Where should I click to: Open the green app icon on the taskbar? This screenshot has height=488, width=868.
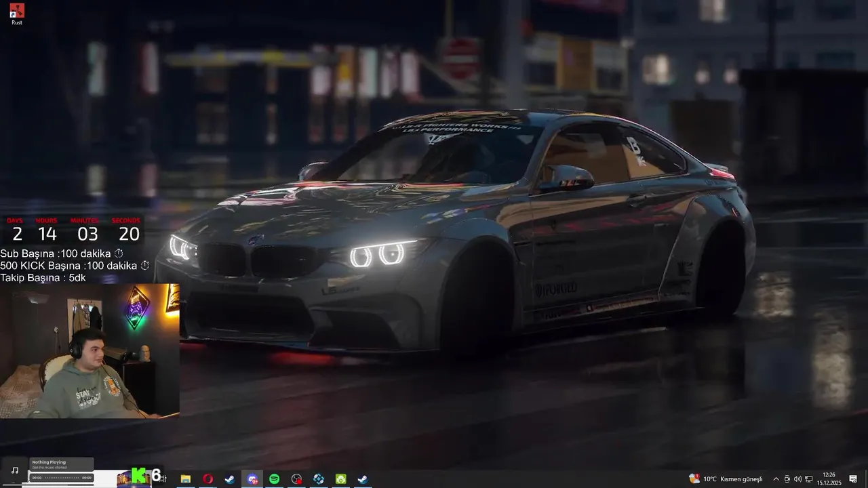click(x=340, y=479)
